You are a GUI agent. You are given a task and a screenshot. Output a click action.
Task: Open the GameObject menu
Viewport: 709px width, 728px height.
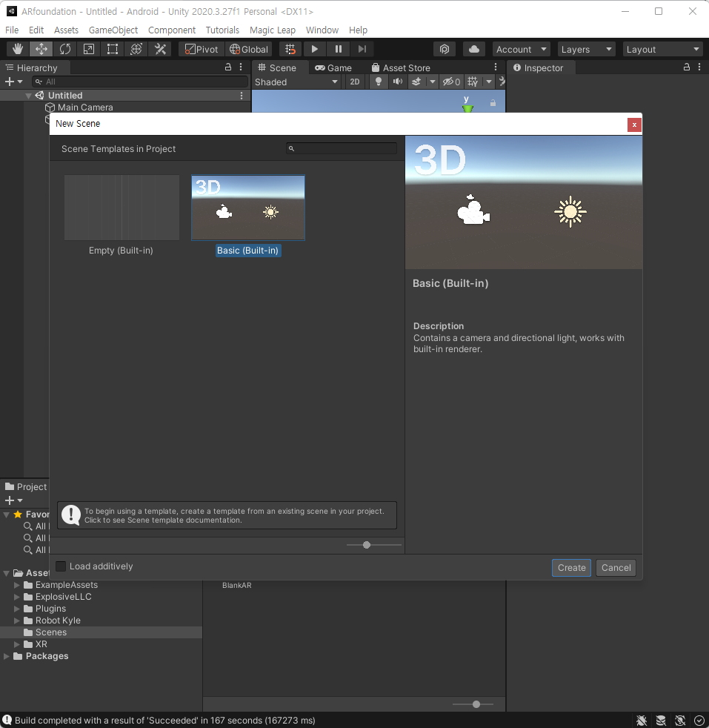coord(113,30)
